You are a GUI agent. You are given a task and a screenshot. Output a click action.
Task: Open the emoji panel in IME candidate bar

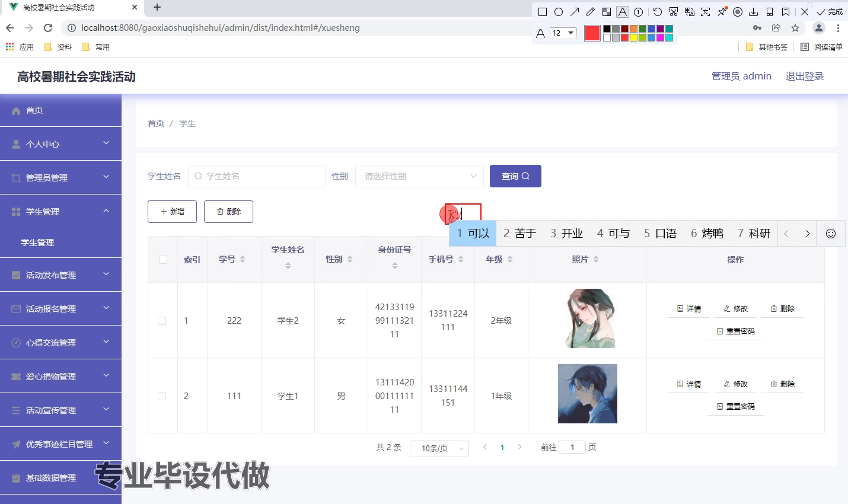831,234
